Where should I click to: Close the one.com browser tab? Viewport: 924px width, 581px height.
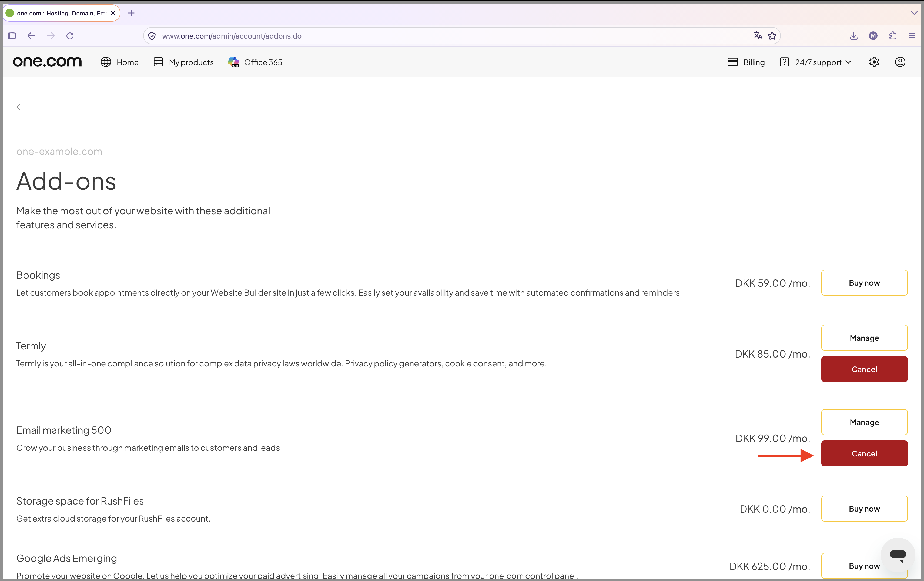[x=113, y=13]
